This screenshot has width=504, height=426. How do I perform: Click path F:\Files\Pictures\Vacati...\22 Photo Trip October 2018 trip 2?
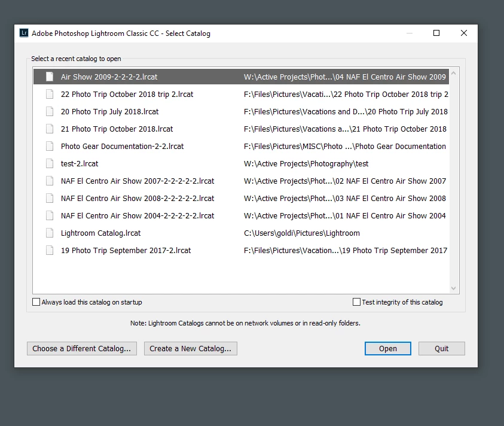pyautogui.click(x=346, y=95)
